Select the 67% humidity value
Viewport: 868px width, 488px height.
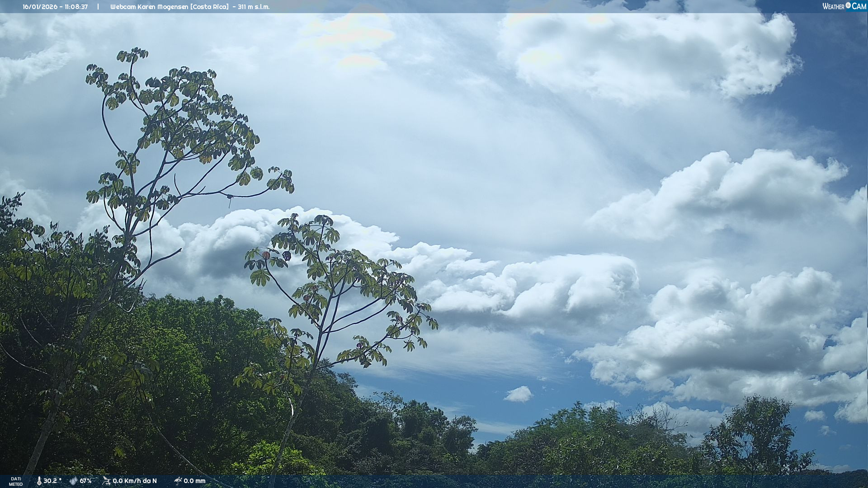click(85, 481)
